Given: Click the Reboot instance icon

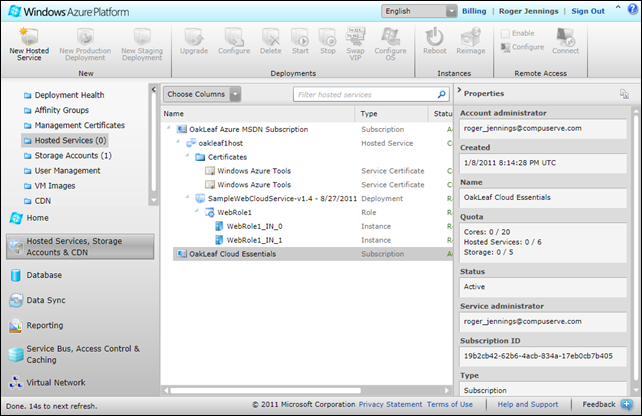Looking at the screenshot, I should [x=435, y=36].
